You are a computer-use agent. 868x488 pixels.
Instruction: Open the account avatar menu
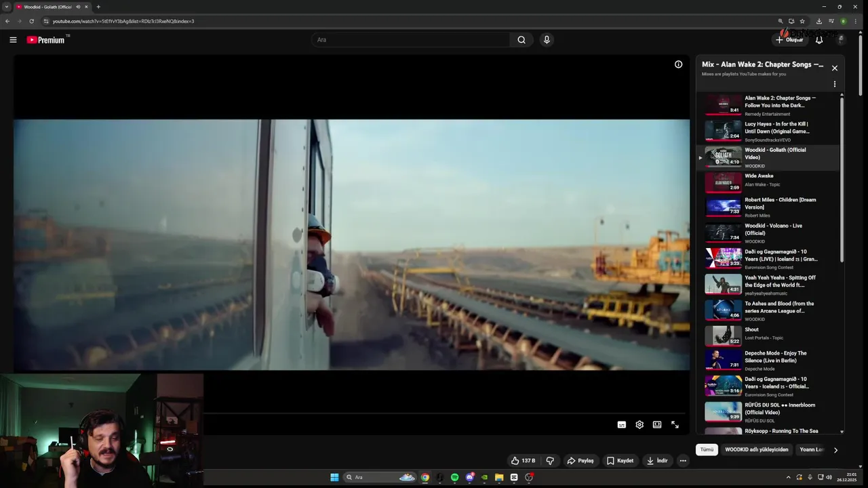(841, 40)
